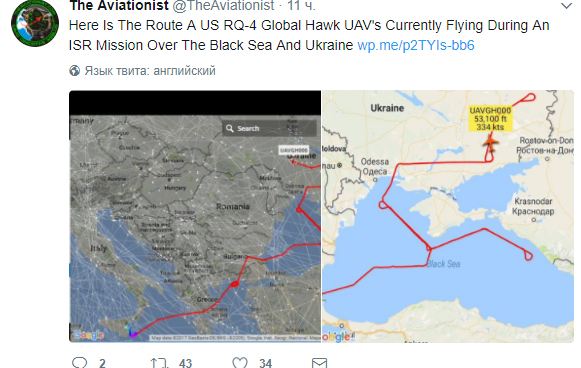The width and height of the screenshot is (581, 368).
Task: Click the yellow UAVGH000 altitude label
Action: [490, 119]
